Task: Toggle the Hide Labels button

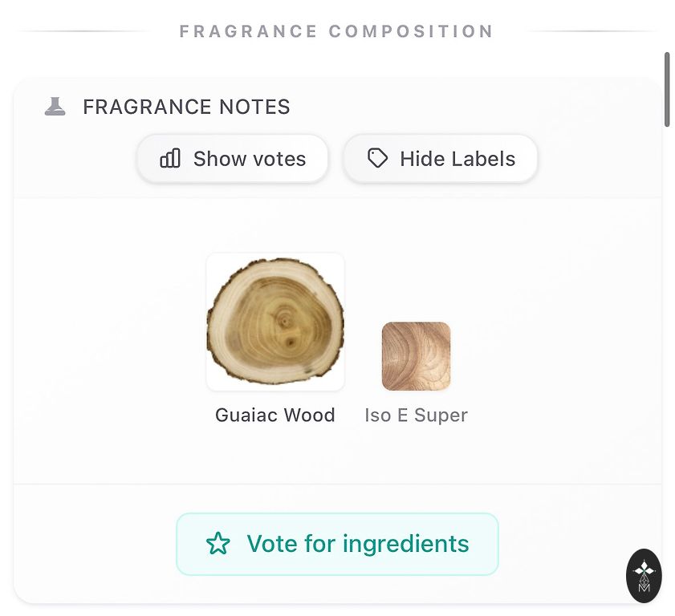Action: point(440,159)
